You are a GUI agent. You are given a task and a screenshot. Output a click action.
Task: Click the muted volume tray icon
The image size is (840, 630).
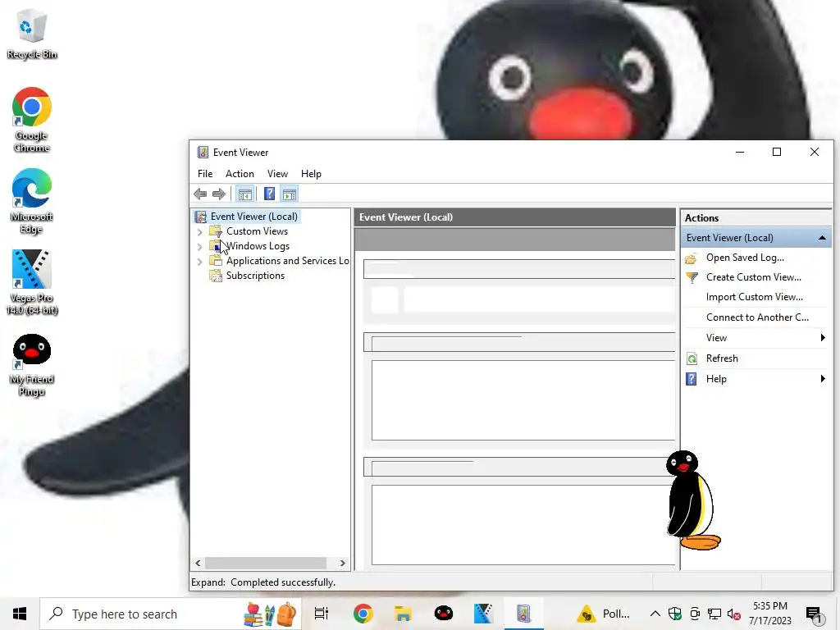tap(734, 614)
